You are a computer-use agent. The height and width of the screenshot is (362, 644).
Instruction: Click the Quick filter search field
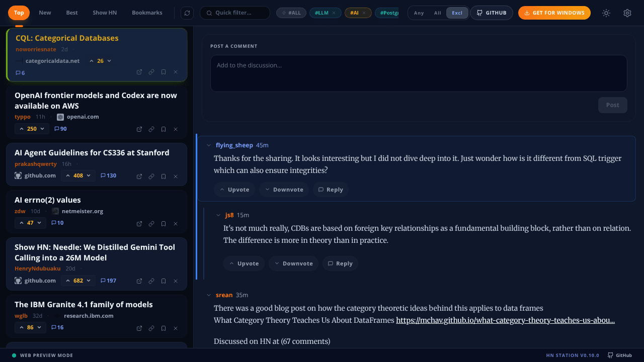click(x=235, y=13)
